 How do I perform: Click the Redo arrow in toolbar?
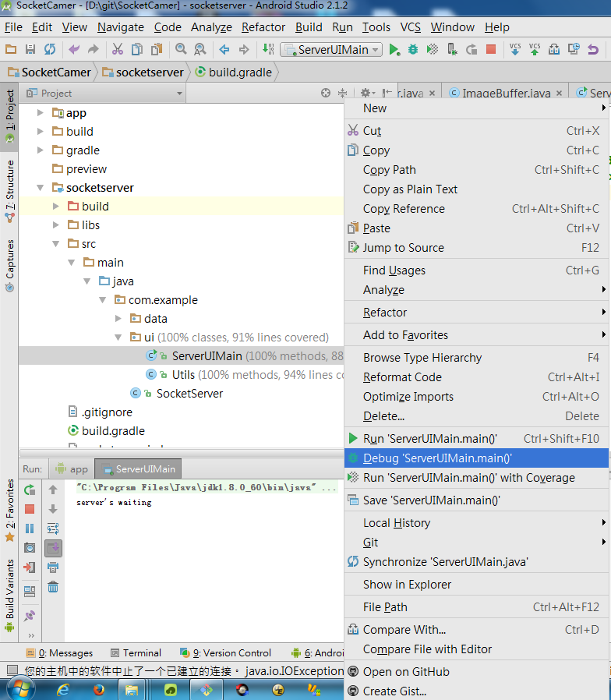point(93,49)
